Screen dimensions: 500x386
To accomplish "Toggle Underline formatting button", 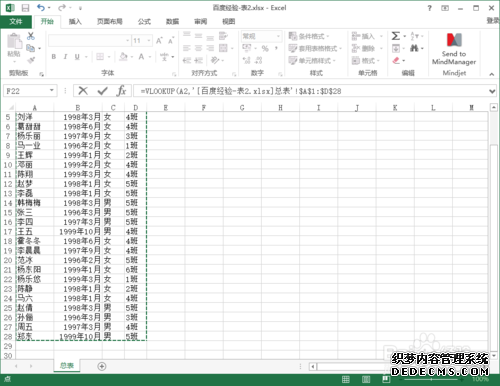I will [x=77, y=57].
